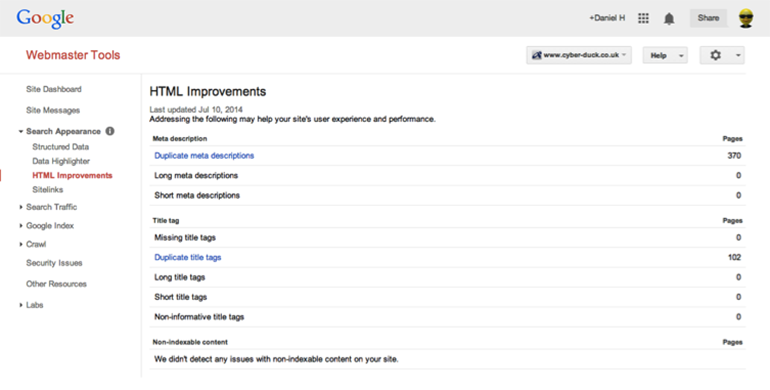This screenshot has width=770, height=390.
Task: Click the Short meta descriptions row
Action: coord(447,195)
